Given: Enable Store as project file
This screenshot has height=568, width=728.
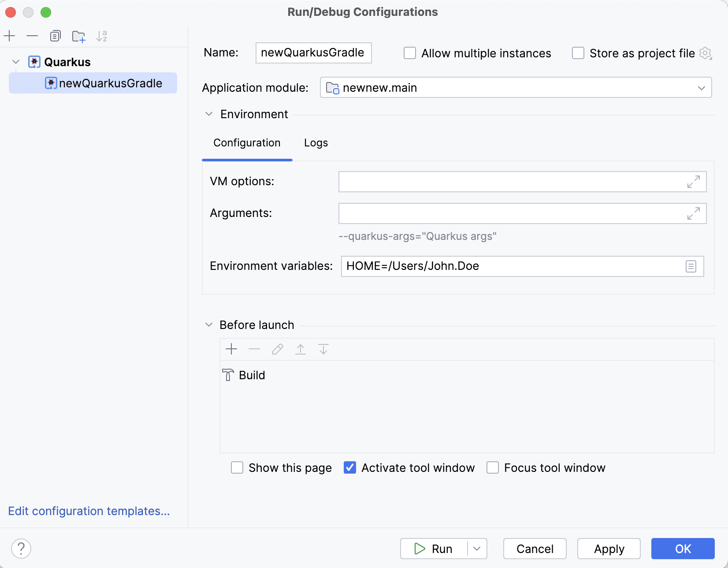Looking at the screenshot, I should (578, 53).
